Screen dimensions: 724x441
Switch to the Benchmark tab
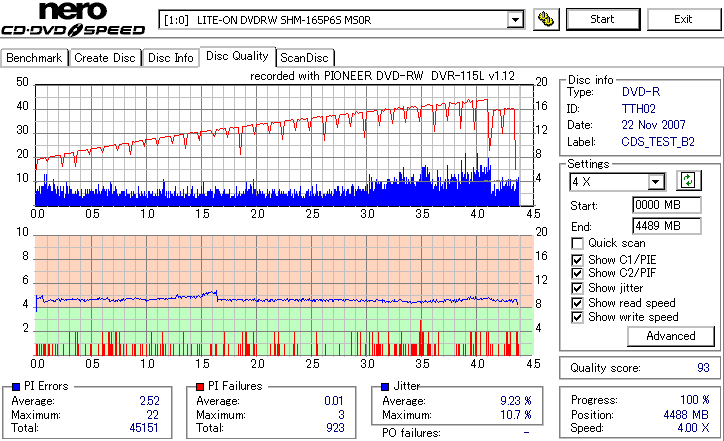(x=34, y=58)
